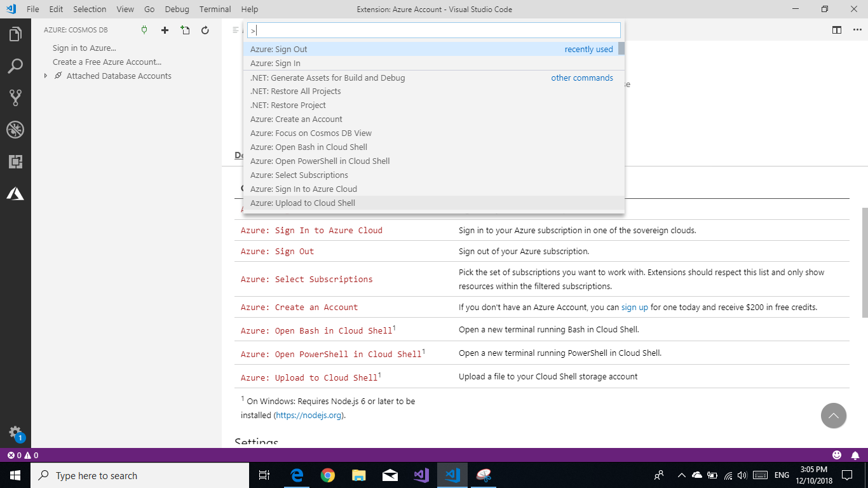The width and height of the screenshot is (868, 488).
Task: Create a new Cosmos DB account with the plus icon
Action: click(165, 29)
